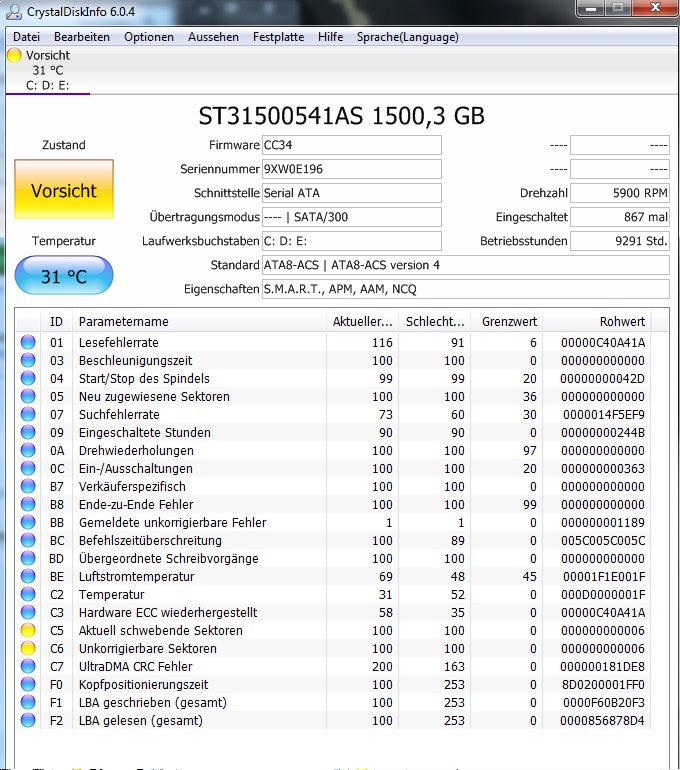Open the Sprache(Language) menu

click(408, 37)
